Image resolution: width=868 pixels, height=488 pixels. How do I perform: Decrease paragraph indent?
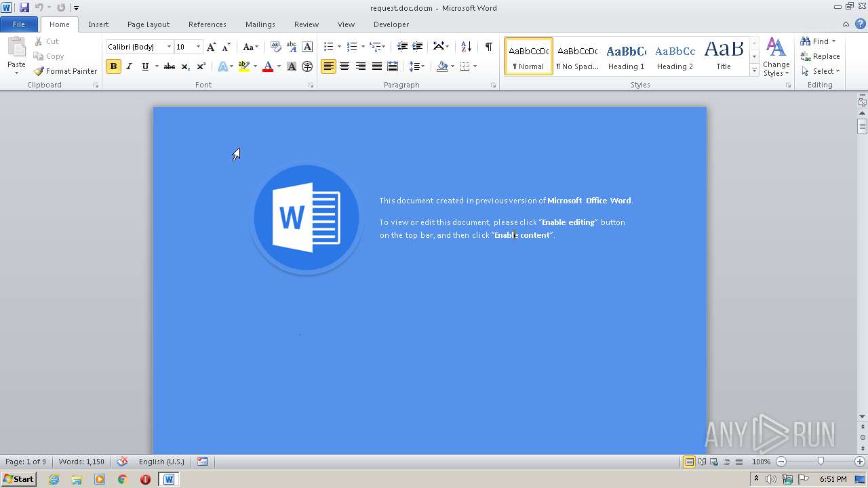(402, 47)
